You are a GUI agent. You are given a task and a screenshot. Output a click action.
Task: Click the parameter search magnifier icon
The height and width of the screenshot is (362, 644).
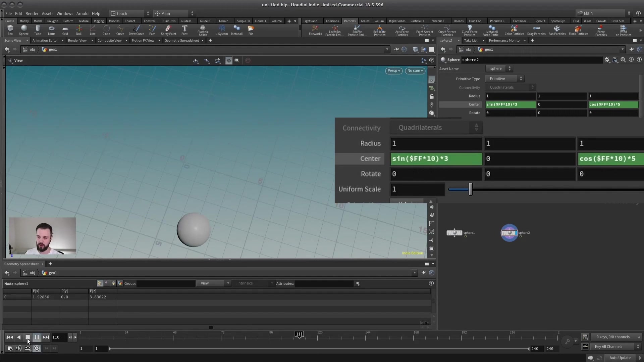tap(623, 60)
